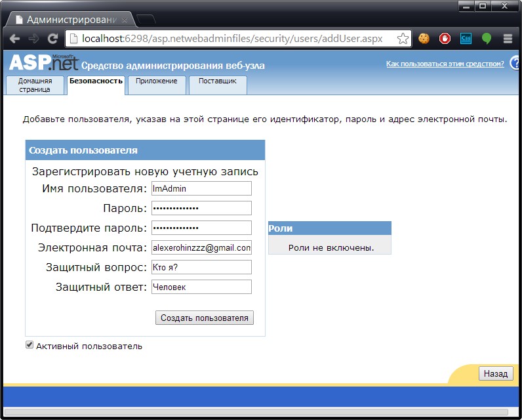
Task: Click 'Зарегистрировать новую учетную запись' heading
Action: (x=145, y=171)
